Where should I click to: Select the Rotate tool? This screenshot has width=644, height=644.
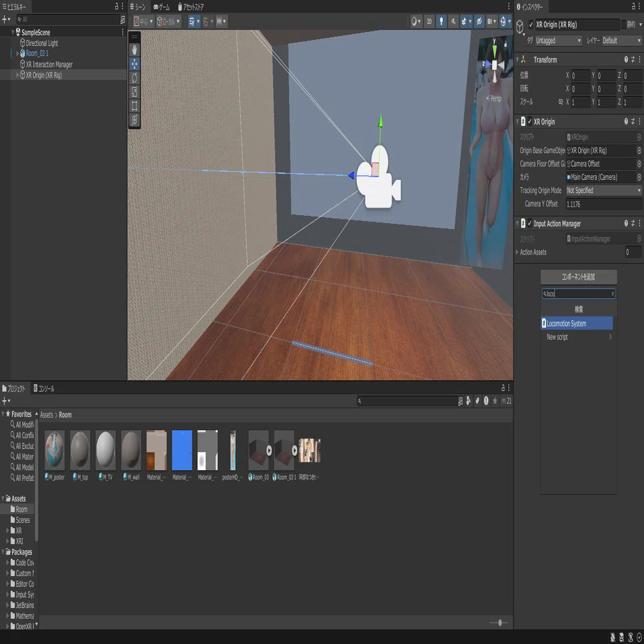click(x=135, y=78)
